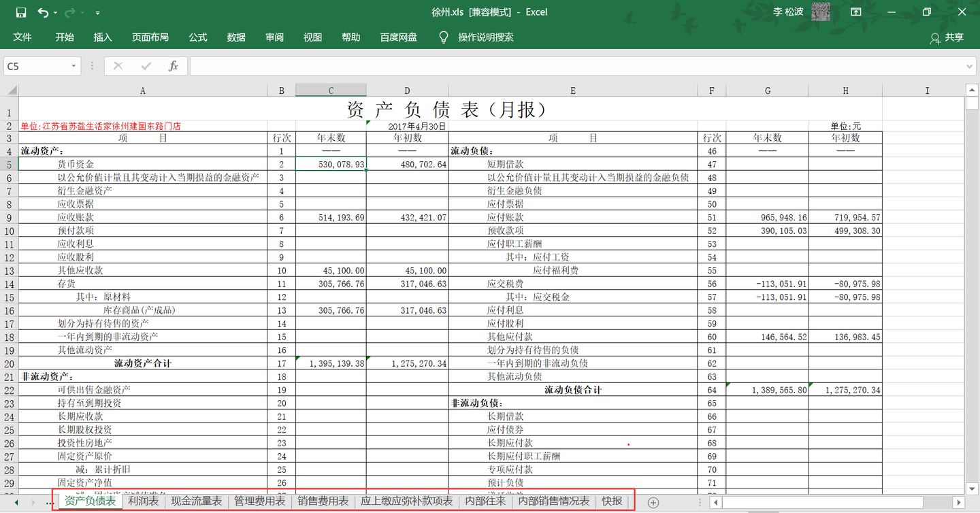
Task: Switch to the 内部往来 sheet tab
Action: pos(485,501)
